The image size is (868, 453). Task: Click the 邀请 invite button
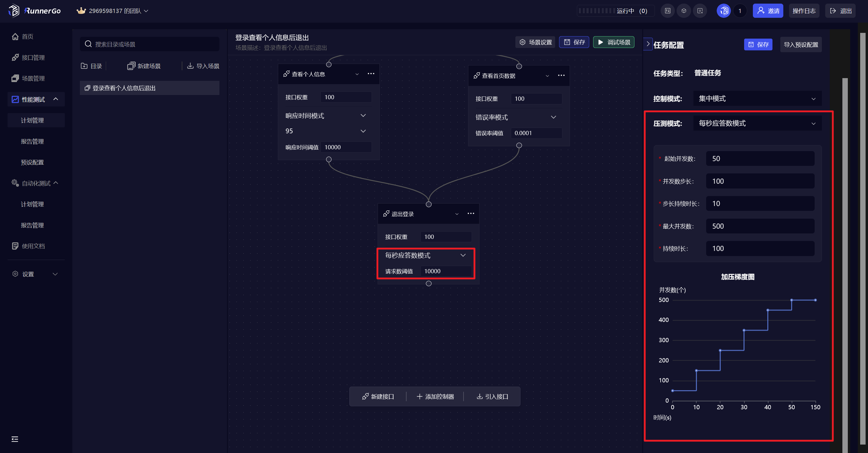768,11
